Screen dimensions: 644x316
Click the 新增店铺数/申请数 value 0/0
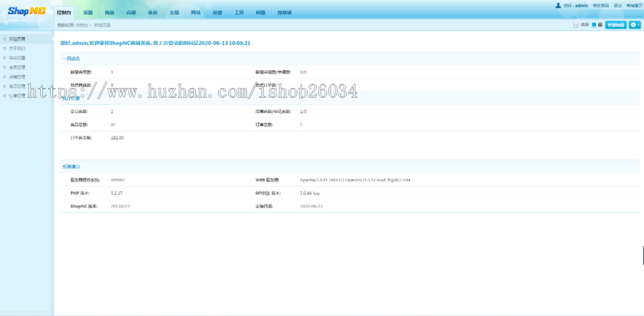pos(303,71)
